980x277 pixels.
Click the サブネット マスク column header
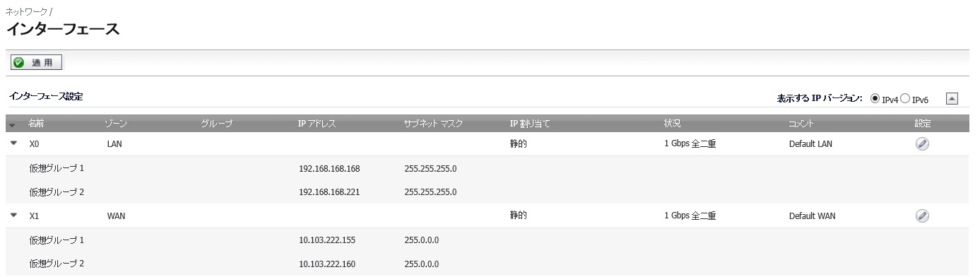433,124
